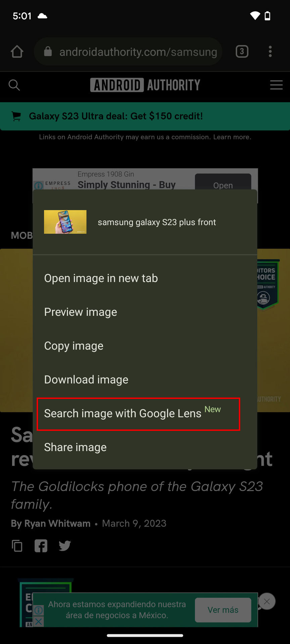Image resolution: width=290 pixels, height=644 pixels.
Task: Open the Galaxy S23 Ultra deal banner
Action: pyautogui.click(x=145, y=116)
